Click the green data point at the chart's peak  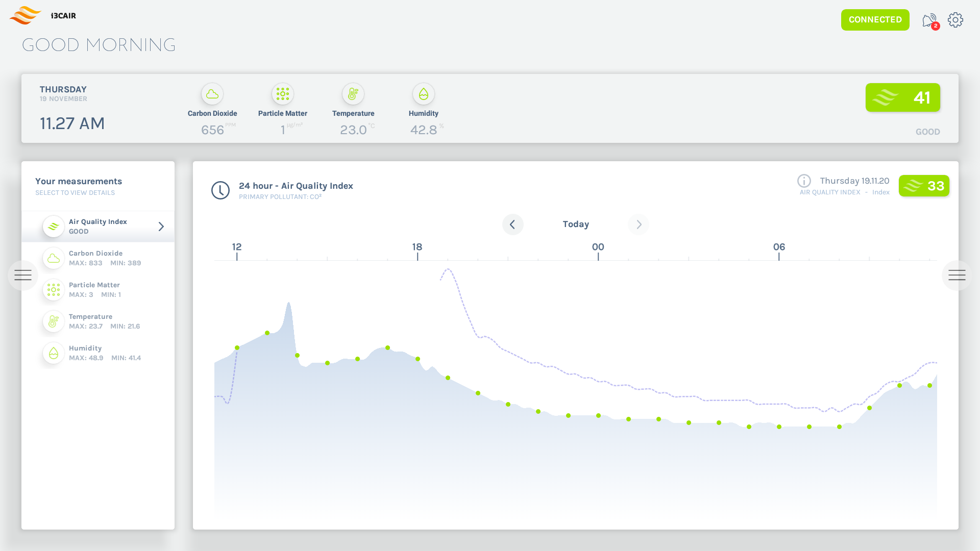pyautogui.click(x=267, y=333)
